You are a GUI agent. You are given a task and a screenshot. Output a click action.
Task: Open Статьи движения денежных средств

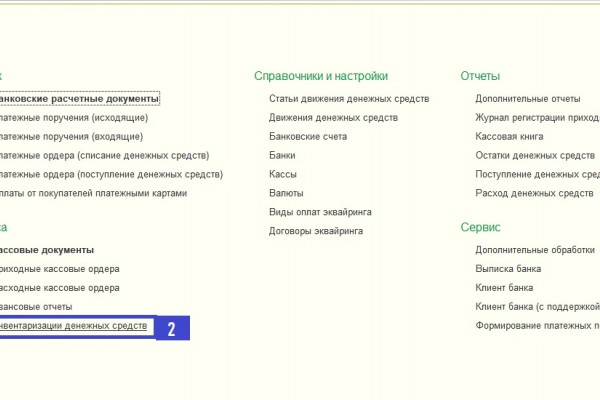(349, 99)
